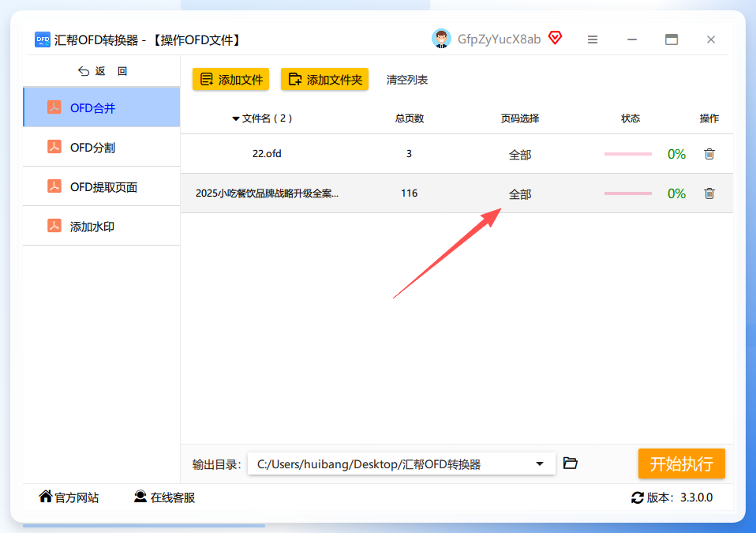Screen dimensions: 756x533
Task: Click the home icon for 官方网站
Action: [46, 497]
